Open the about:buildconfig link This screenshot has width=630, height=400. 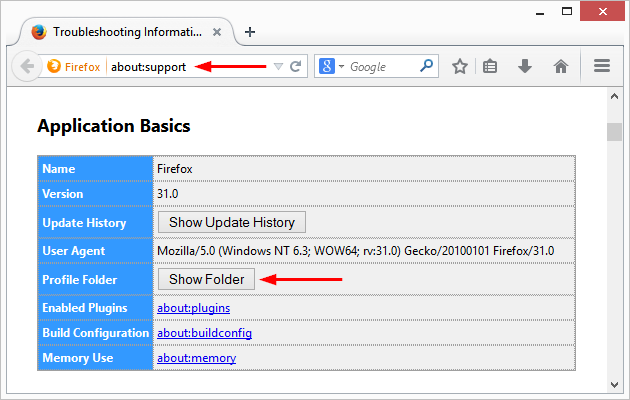(x=205, y=333)
